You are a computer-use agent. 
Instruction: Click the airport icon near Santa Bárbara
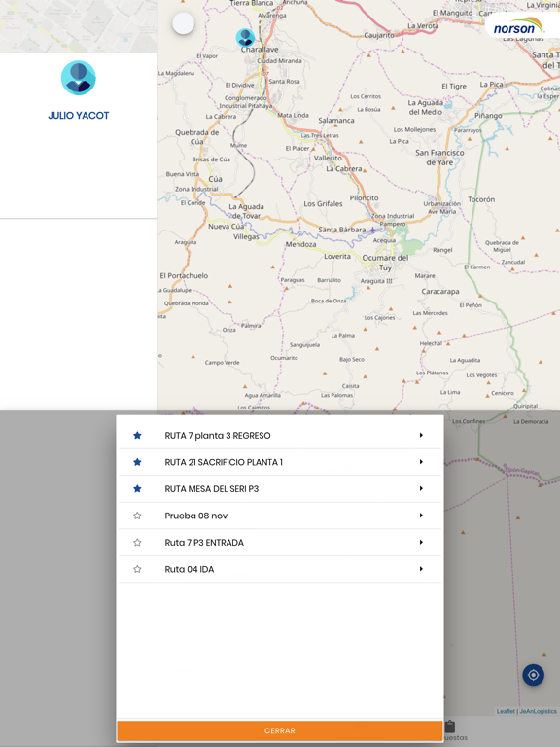click(x=373, y=231)
